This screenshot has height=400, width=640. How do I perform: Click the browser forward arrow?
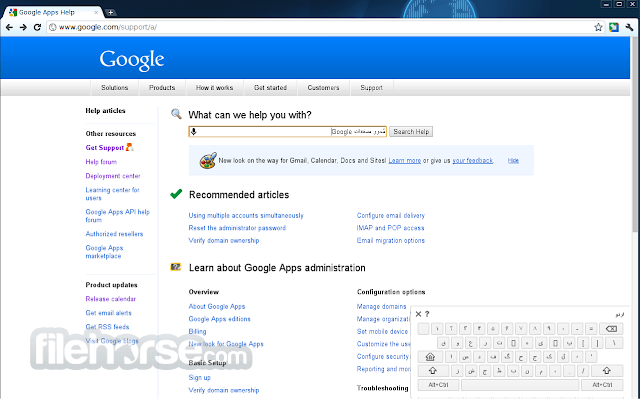pyautogui.click(x=23, y=27)
